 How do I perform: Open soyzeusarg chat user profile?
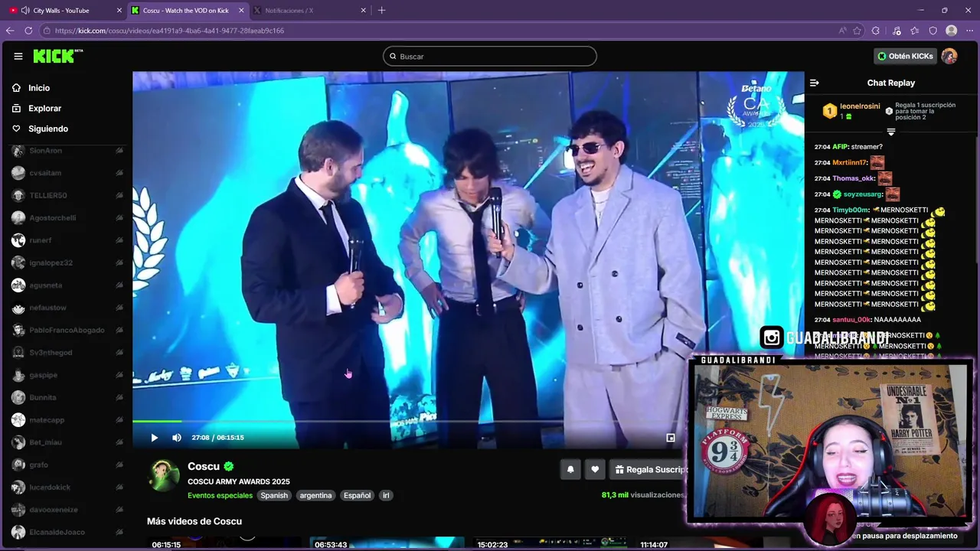click(x=864, y=194)
